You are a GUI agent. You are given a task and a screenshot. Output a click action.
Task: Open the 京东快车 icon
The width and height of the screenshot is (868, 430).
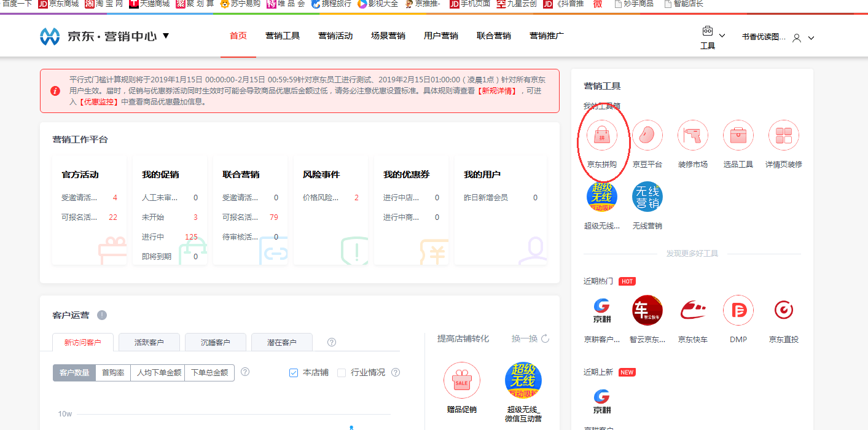692,310
